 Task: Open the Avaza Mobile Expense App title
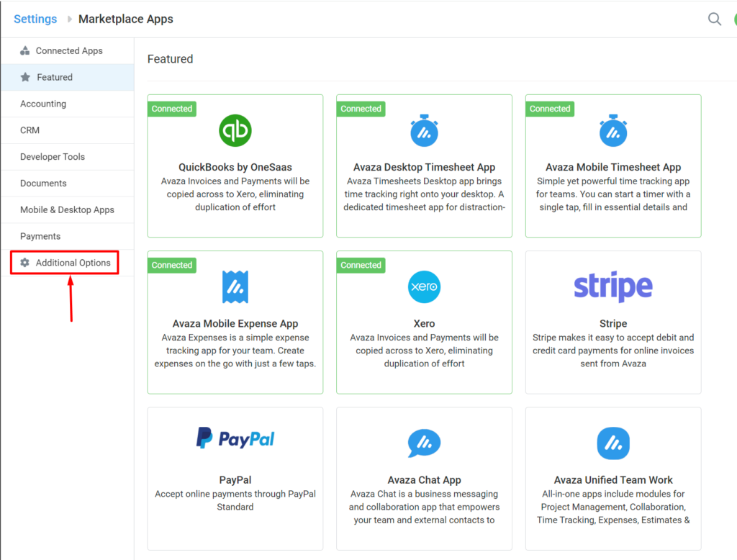[x=235, y=323]
